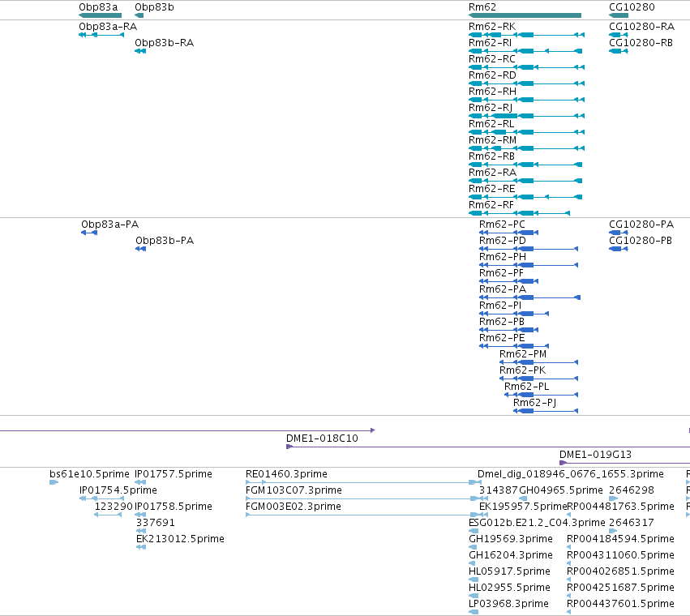This screenshot has height=616, width=690.
Task: Select EST LP03968.3prime
Action: point(474,612)
